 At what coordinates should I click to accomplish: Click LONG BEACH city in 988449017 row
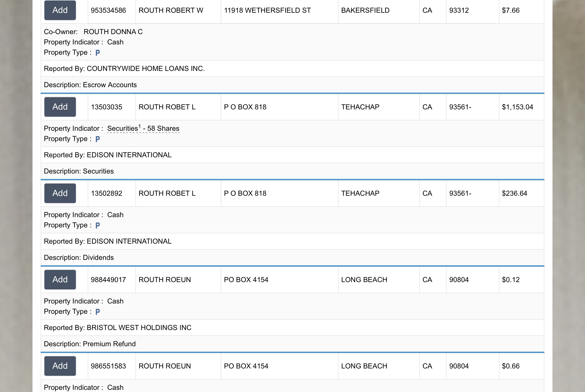364,280
